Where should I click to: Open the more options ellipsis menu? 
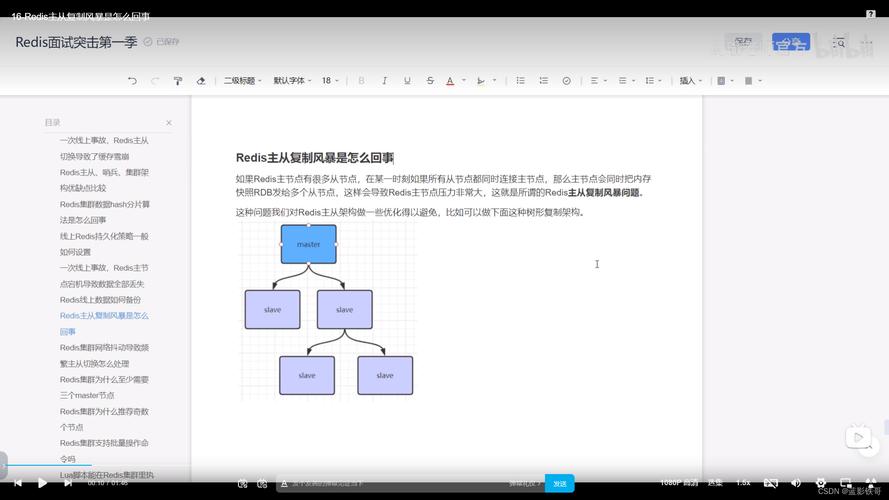click(x=866, y=43)
